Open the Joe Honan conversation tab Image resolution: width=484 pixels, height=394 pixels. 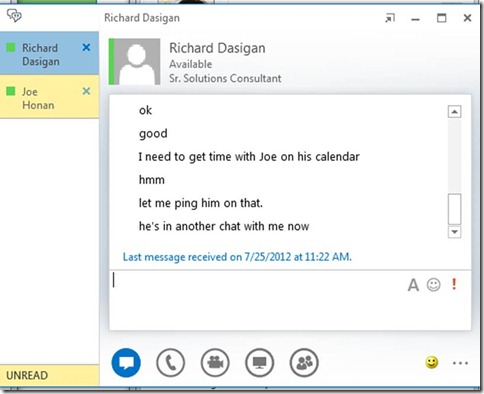pyautogui.click(x=49, y=97)
